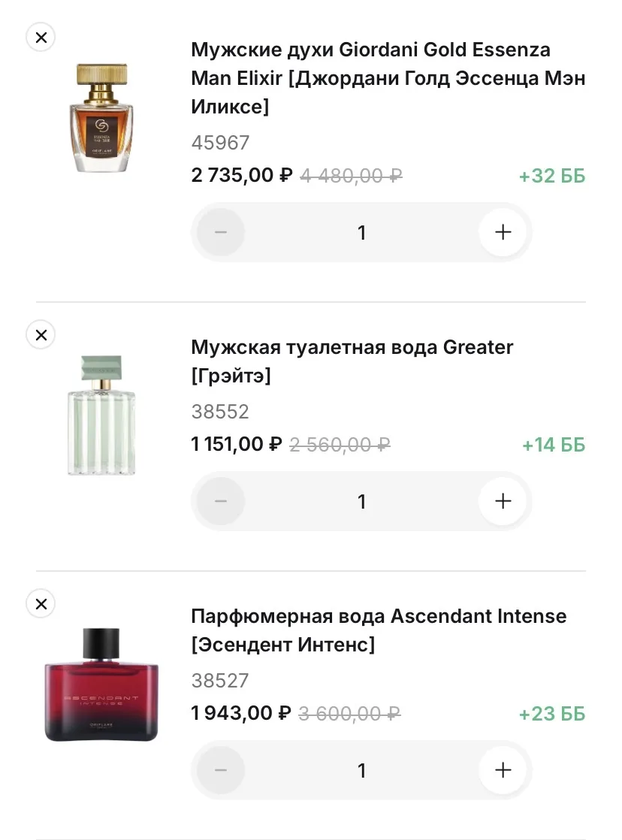Screen dimensions: 622x840
Task: Increase quantity of Greater eau de toilette
Action: (503, 501)
